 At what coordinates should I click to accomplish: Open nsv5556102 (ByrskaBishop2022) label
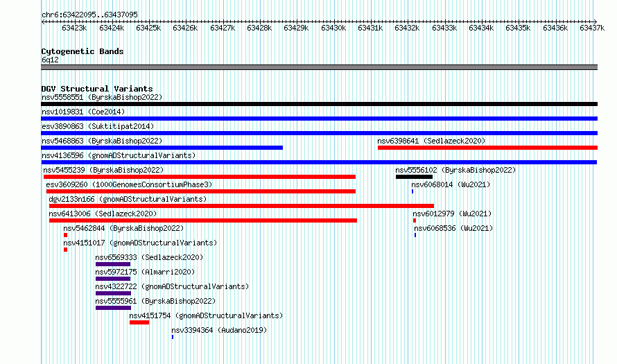click(455, 170)
